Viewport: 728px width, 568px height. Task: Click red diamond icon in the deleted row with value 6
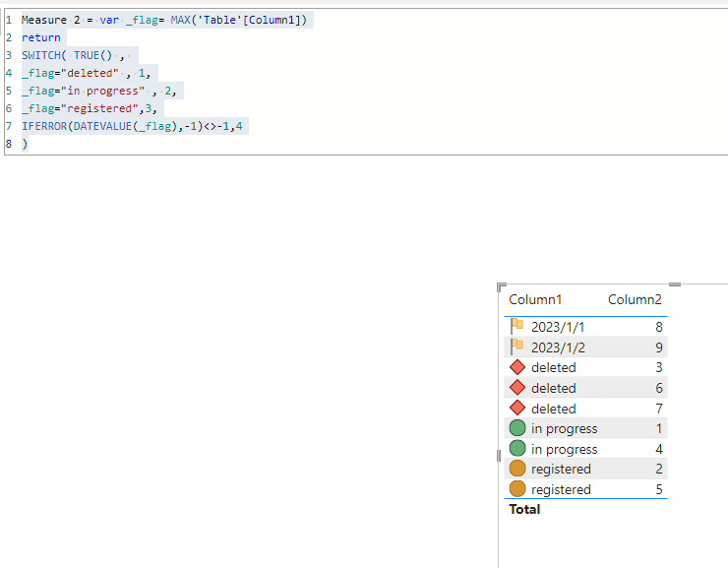[517, 388]
